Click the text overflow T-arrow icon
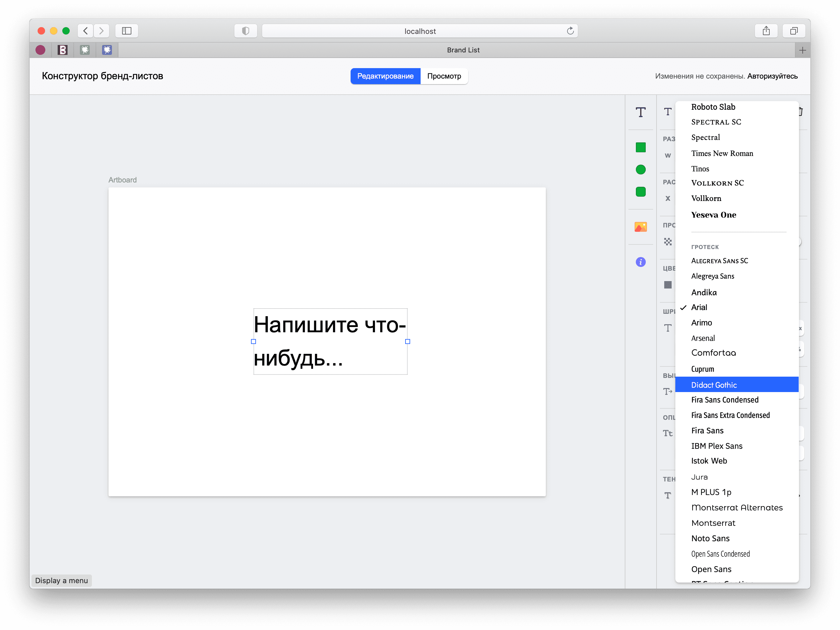Viewport: 840px width, 630px height. point(668,391)
